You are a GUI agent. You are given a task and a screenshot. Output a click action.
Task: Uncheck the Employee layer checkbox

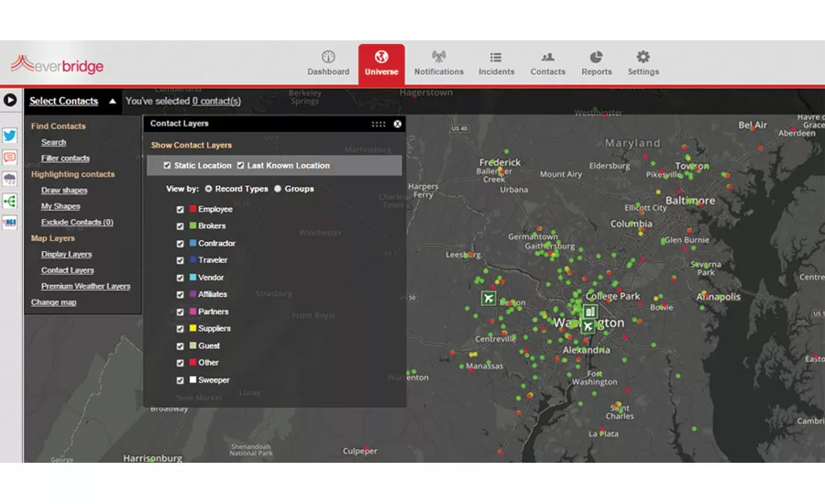coord(180,209)
